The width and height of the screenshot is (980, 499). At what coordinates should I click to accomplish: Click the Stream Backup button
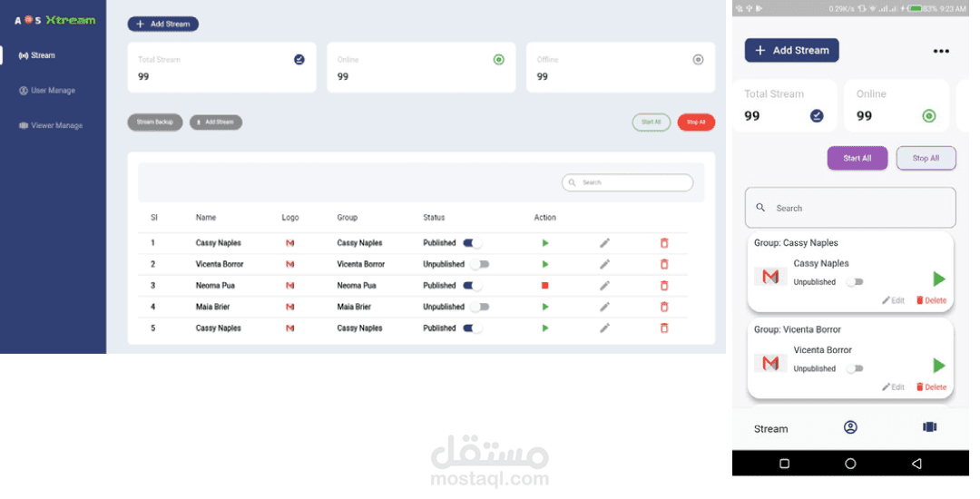click(x=155, y=122)
